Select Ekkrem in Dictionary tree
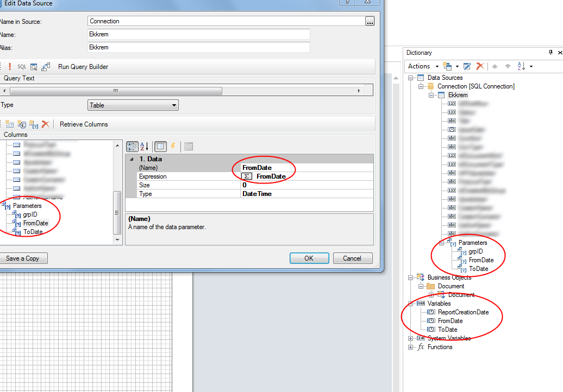This screenshot has height=392, width=563. (x=458, y=95)
